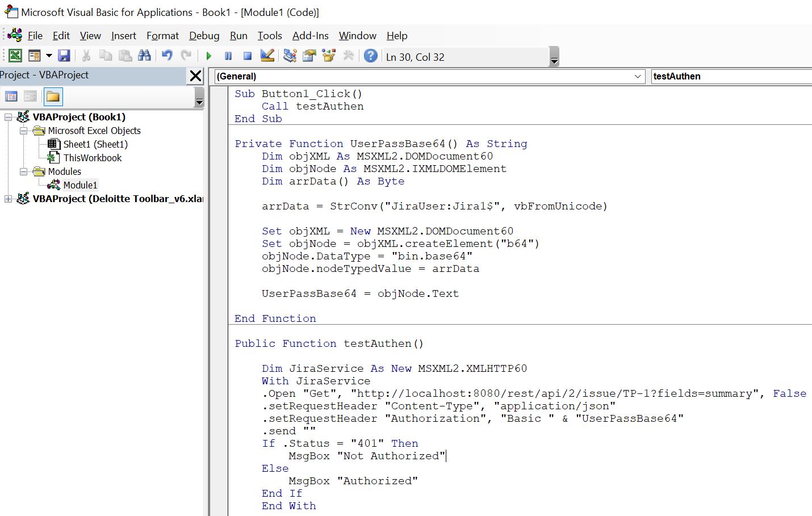Toggle Design Mode via its toolbar icon
The height and width of the screenshot is (516, 812).
point(267,56)
